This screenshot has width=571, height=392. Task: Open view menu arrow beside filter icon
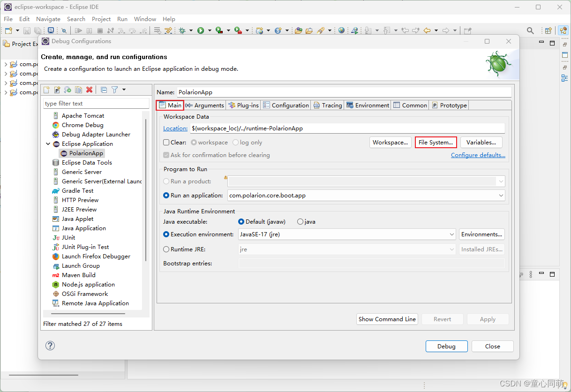click(x=124, y=90)
